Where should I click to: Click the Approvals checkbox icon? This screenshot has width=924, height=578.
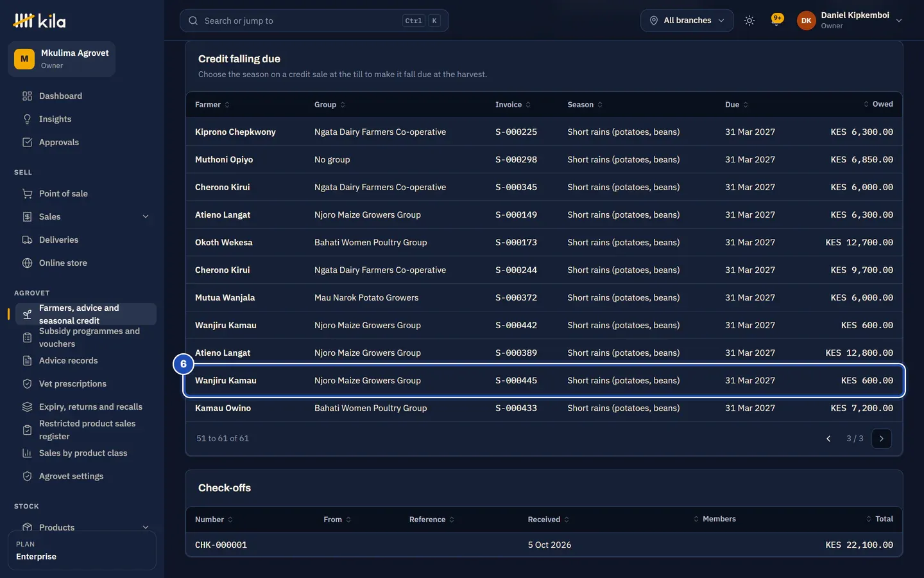click(27, 142)
